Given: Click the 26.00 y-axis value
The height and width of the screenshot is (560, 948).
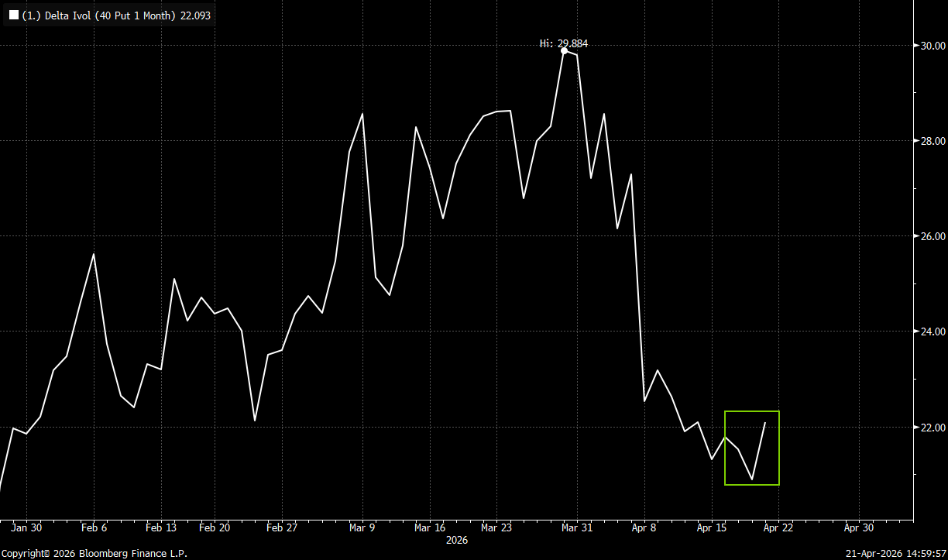Looking at the screenshot, I should point(933,236).
